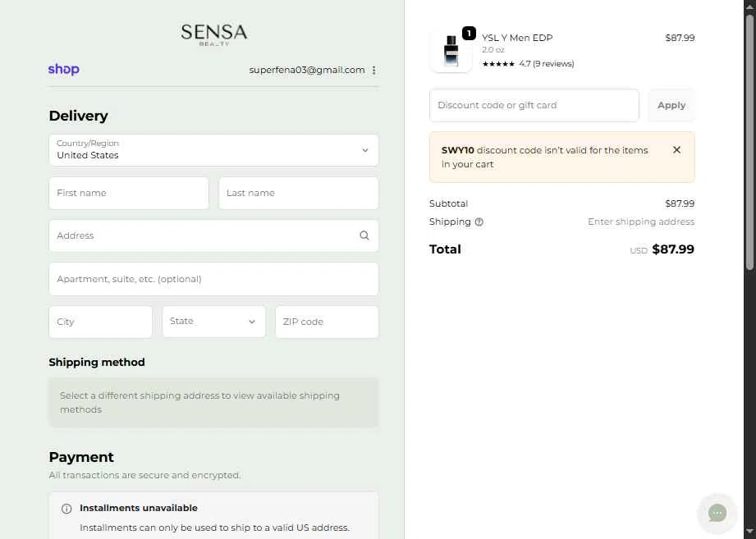Click the shipping info question mark icon

(x=479, y=222)
